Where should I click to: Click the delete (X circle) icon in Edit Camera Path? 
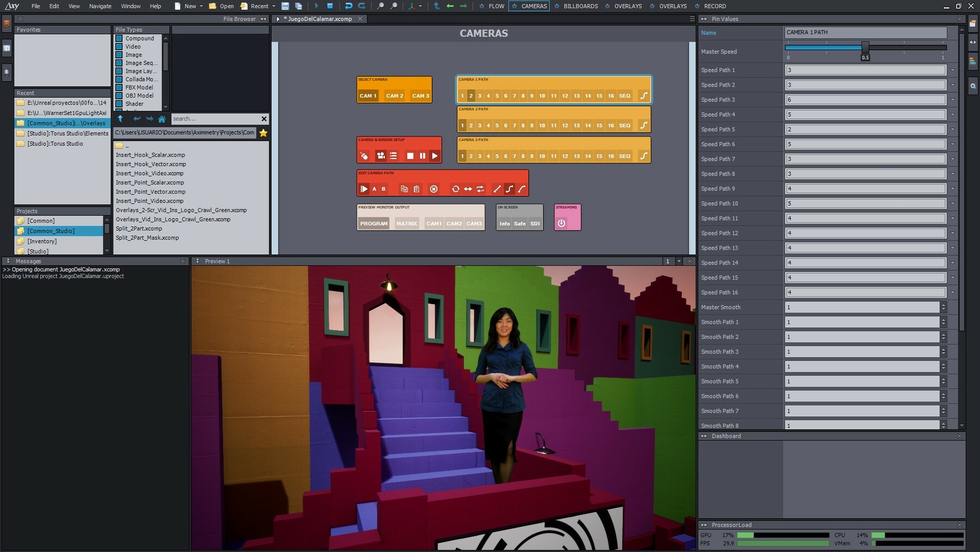tap(433, 189)
